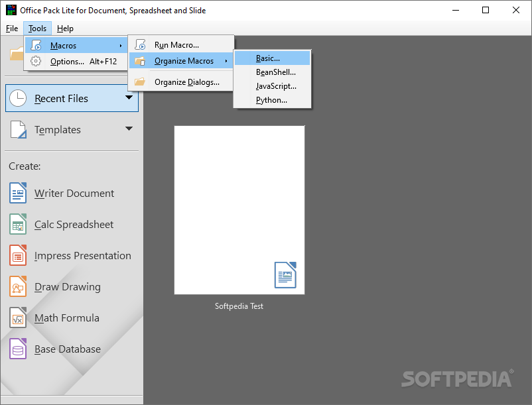
Task: Click the Templates button
Action: pos(72,129)
